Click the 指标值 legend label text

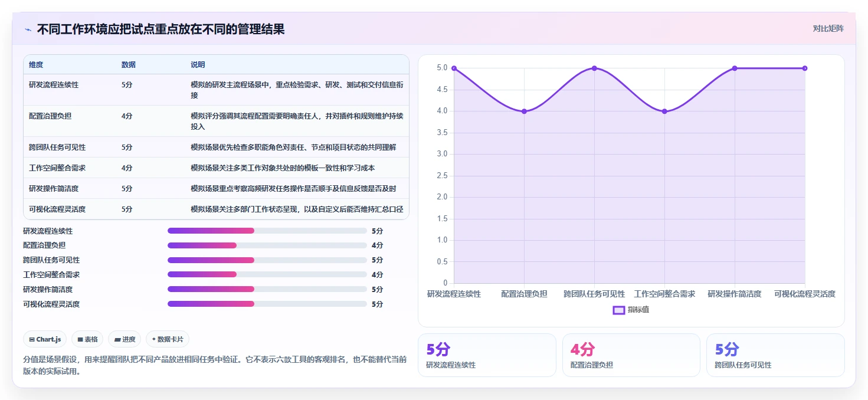click(x=638, y=310)
